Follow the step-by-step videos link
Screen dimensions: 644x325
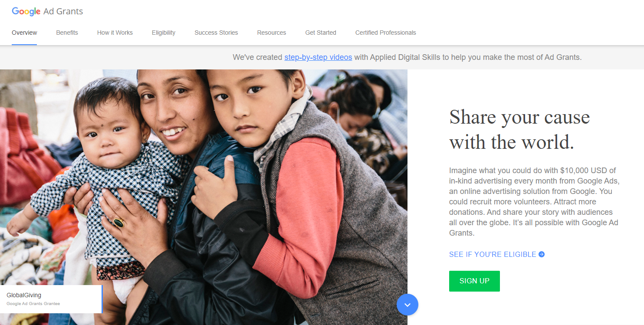click(318, 57)
